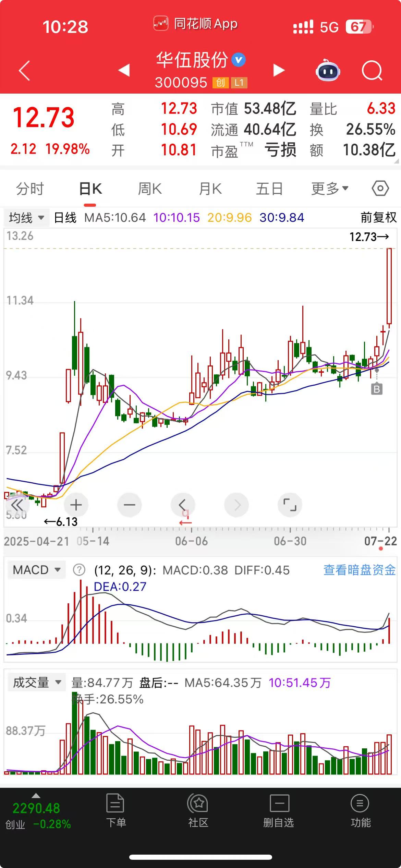This screenshot has height=868, width=401.
Task: Tap 删自选 to remove from watchlist
Action: (x=279, y=810)
